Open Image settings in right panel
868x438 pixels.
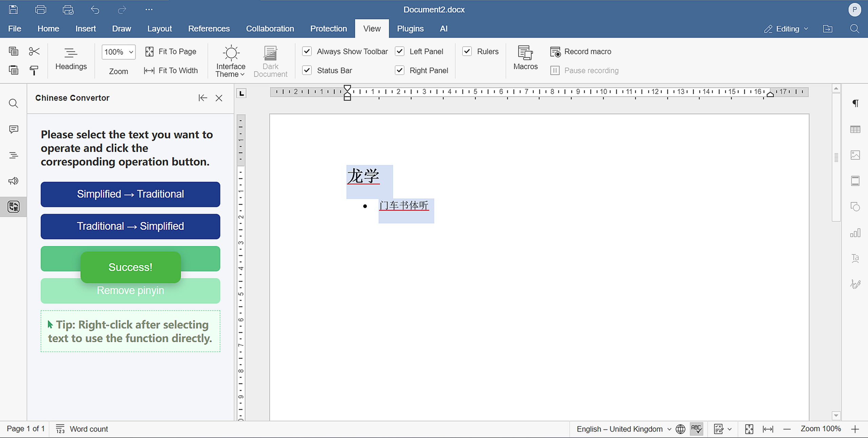(x=855, y=155)
